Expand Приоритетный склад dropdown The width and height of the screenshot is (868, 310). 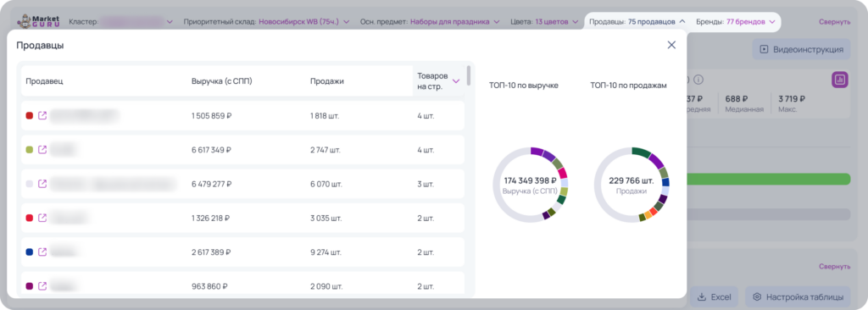tap(266, 21)
